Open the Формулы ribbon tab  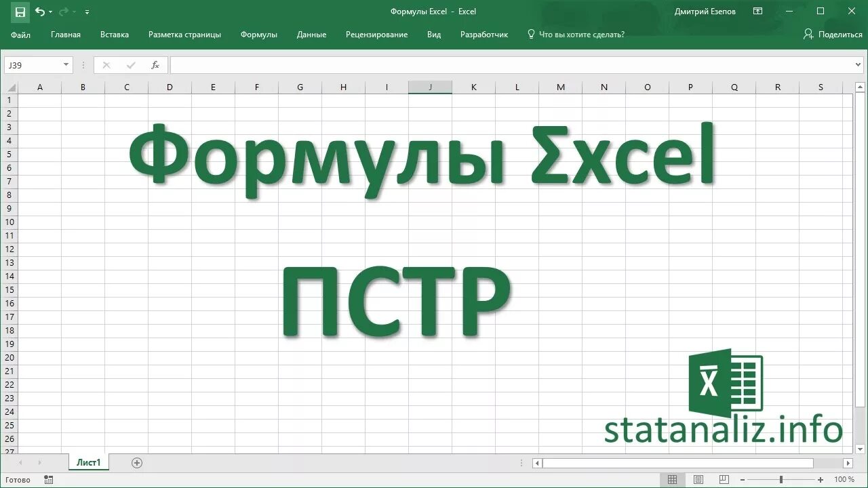click(x=259, y=35)
